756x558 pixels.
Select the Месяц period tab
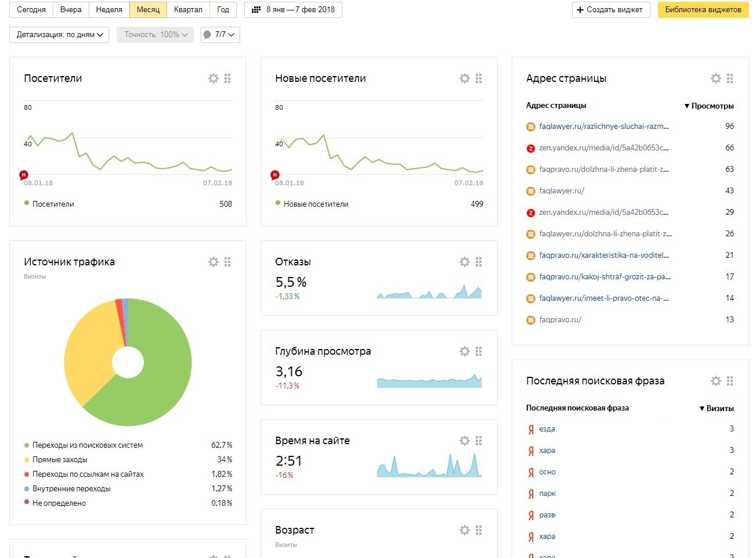(148, 10)
